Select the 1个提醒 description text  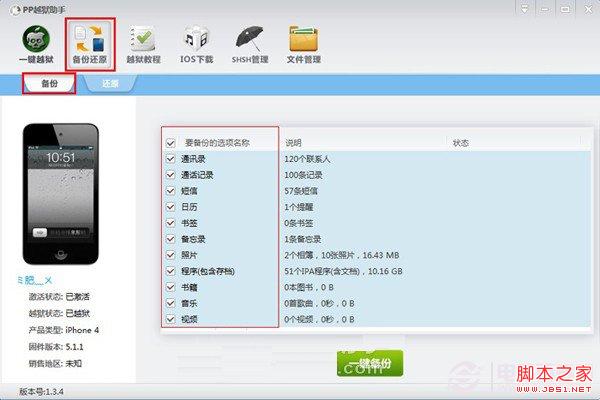pos(299,207)
